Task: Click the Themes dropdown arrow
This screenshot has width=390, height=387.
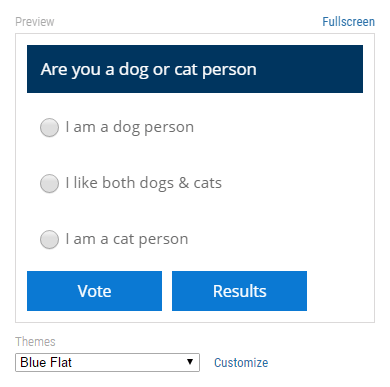Action: point(190,362)
